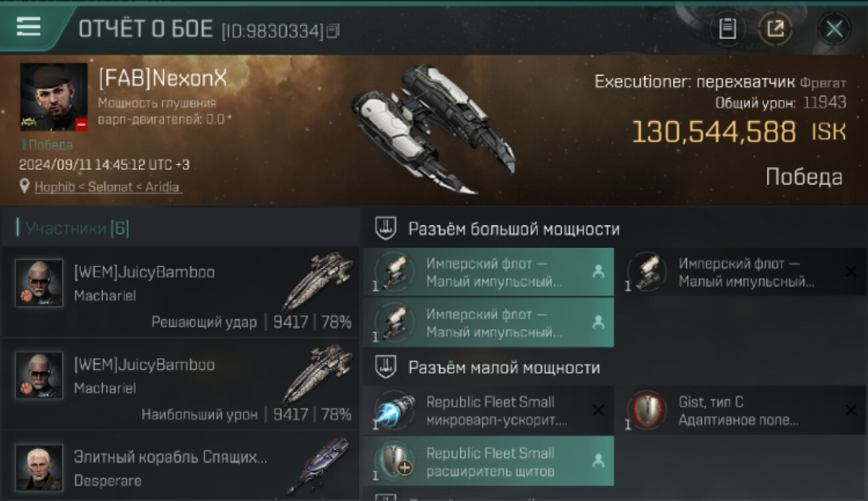Open the Desperare Sleeper ship participant entry

(x=180, y=467)
